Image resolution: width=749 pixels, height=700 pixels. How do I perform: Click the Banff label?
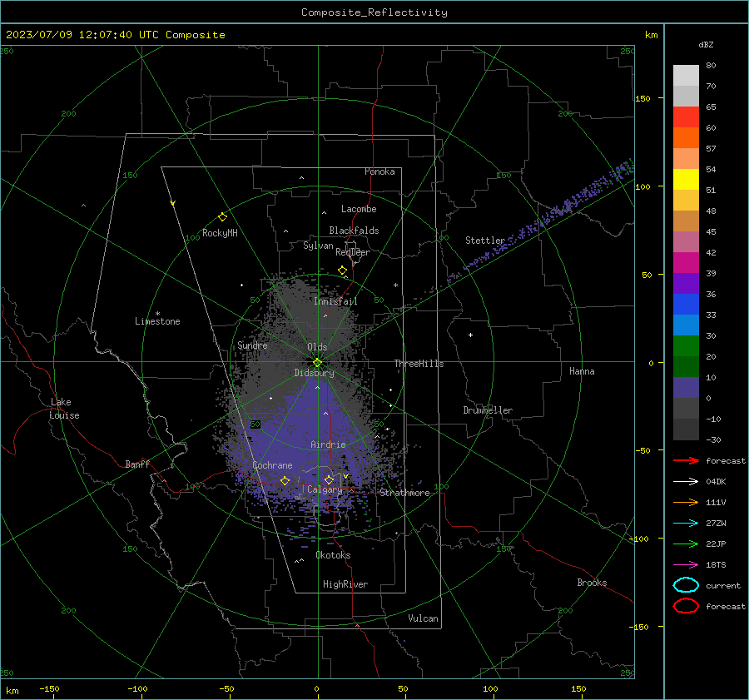(x=137, y=464)
